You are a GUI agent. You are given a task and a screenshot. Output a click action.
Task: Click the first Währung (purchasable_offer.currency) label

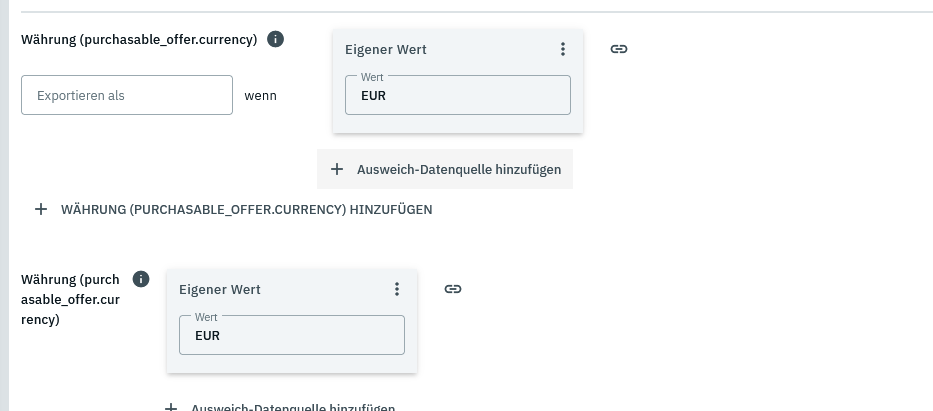(139, 40)
